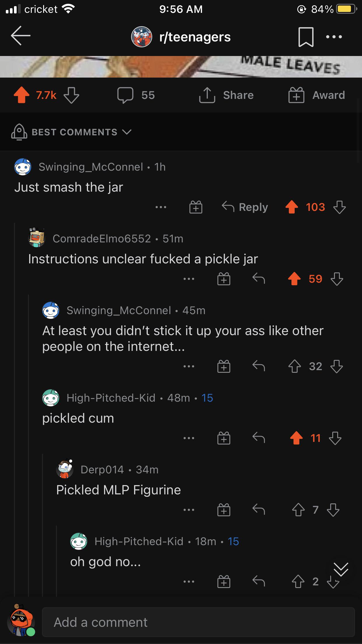Screen dimensions: 362x644
Task: Bookmark the post using the save icon
Action: coord(306,37)
